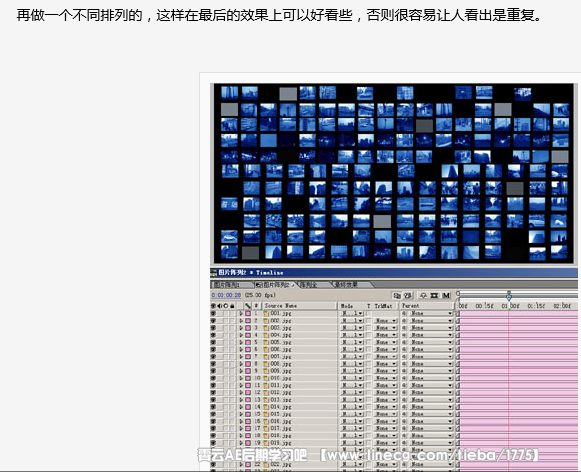Open the Mode dropdown for layer 002.jpg

[x=352, y=320]
